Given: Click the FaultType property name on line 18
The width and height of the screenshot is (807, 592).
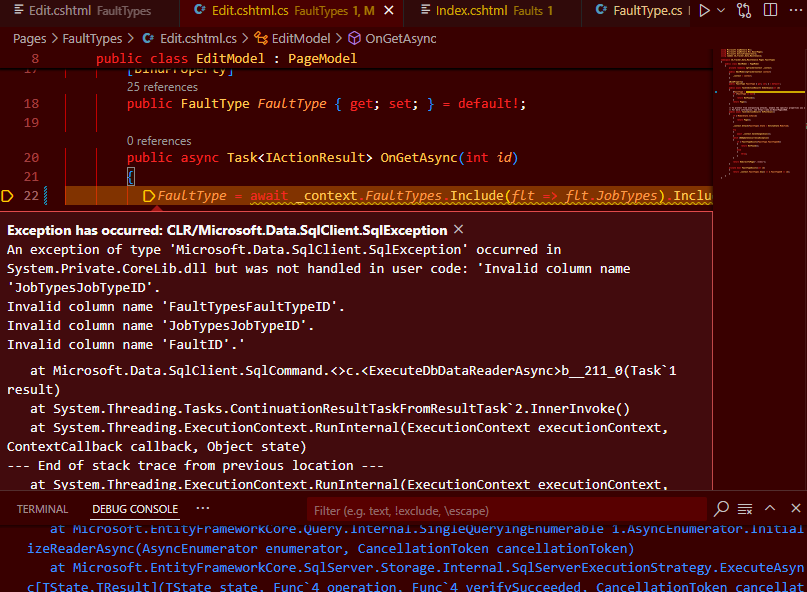Looking at the screenshot, I should pyautogui.click(x=292, y=103).
